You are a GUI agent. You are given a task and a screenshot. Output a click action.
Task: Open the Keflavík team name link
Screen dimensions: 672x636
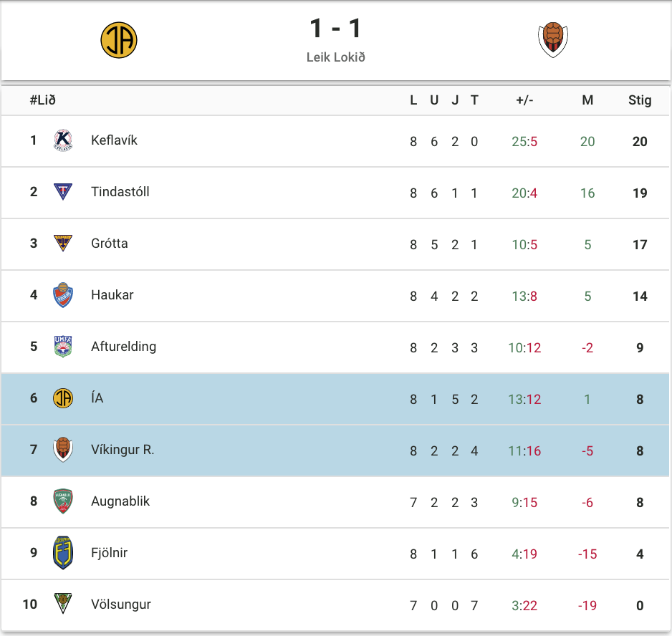coord(114,140)
